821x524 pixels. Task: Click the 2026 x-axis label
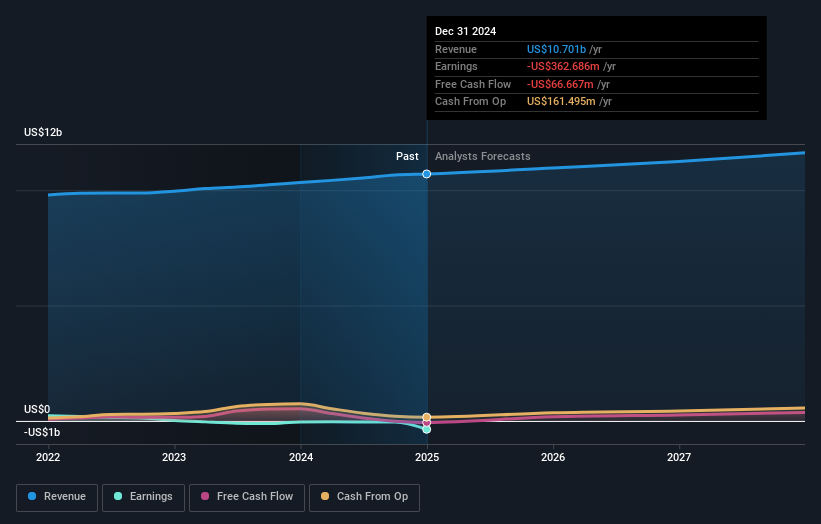coord(553,457)
